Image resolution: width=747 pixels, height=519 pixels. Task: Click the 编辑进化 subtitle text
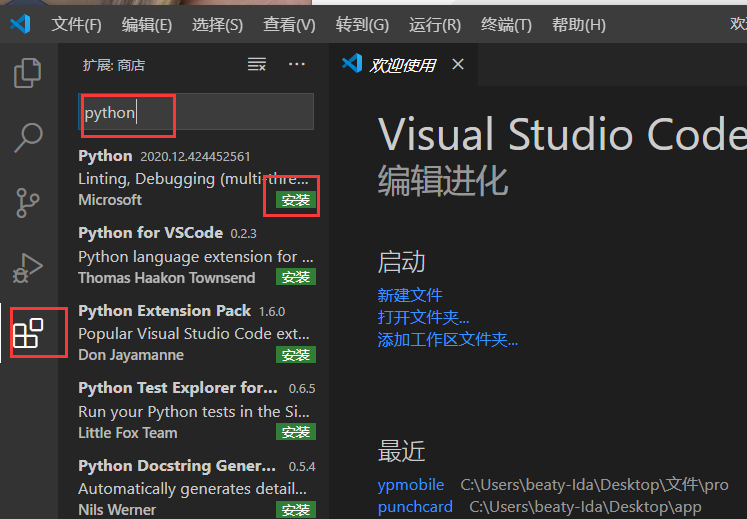(443, 181)
